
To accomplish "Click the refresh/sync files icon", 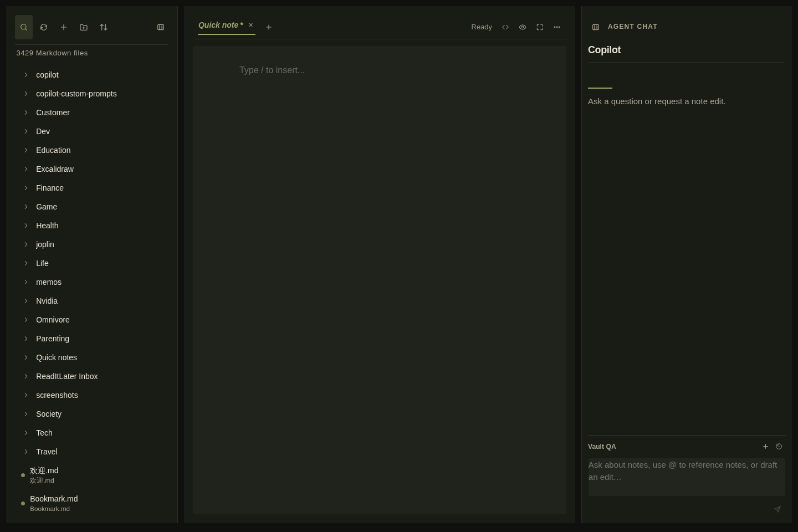I will [x=44, y=27].
